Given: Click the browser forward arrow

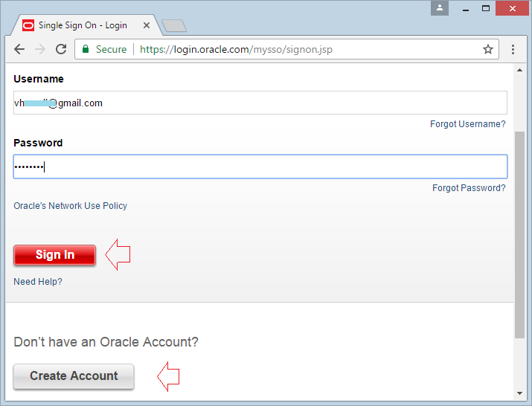Looking at the screenshot, I should [40, 50].
